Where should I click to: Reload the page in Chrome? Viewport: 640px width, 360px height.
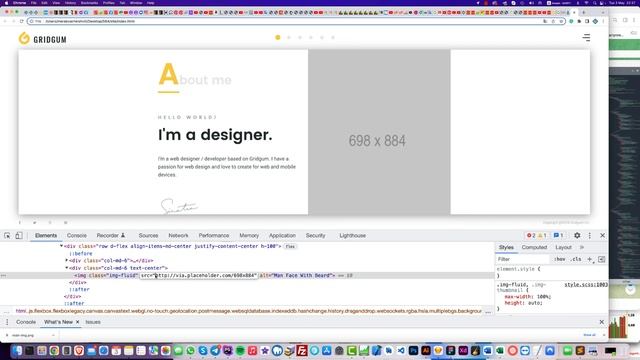22,21
